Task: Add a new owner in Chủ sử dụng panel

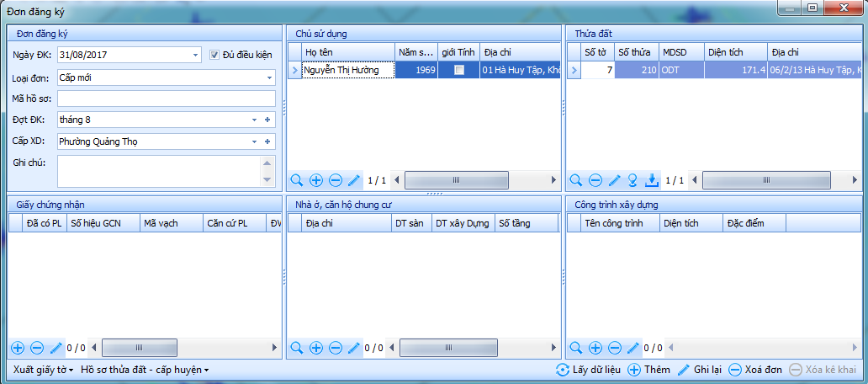Action: click(315, 180)
